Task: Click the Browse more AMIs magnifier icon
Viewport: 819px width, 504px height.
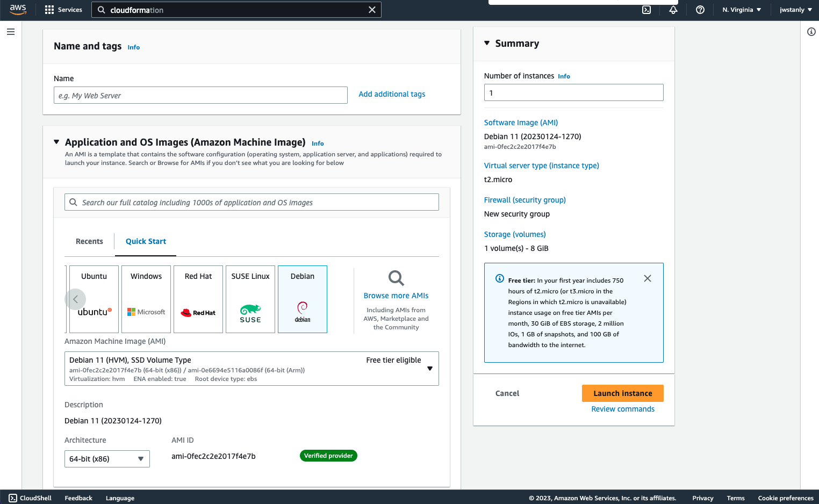Action: coord(396,278)
